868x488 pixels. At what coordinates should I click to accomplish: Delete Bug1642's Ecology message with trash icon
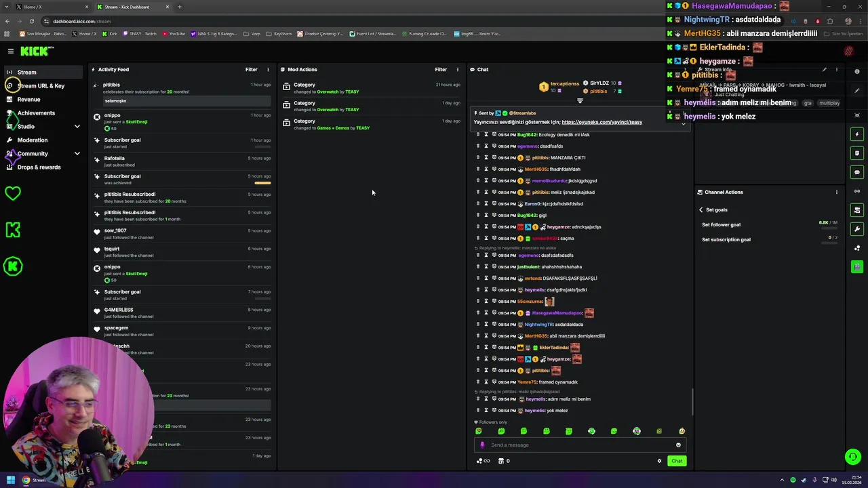tap(478, 134)
